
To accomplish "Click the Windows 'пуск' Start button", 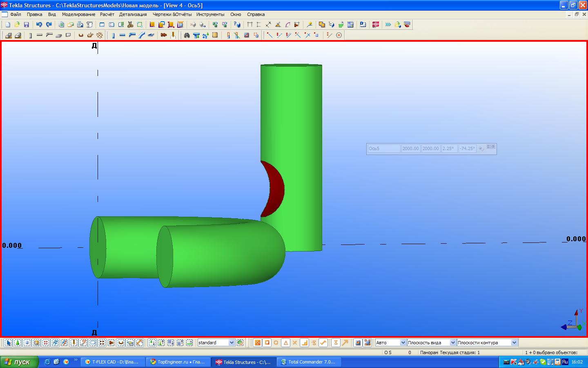I will click(19, 362).
